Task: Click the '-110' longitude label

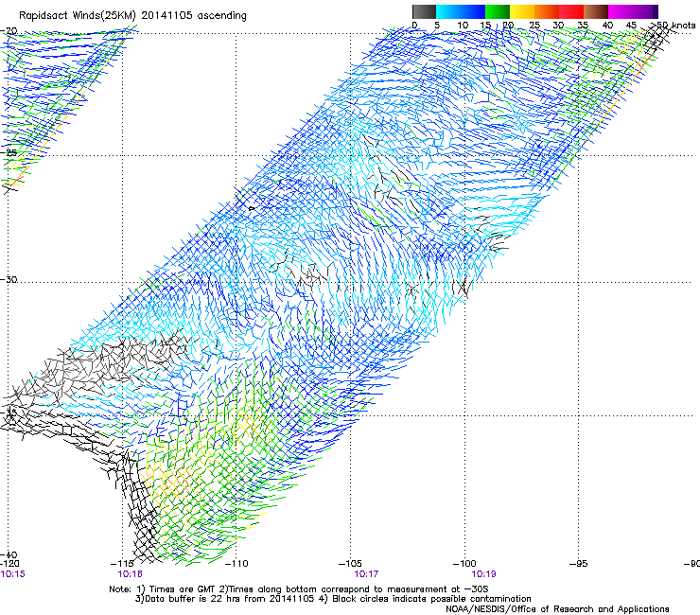Action: tap(236, 564)
